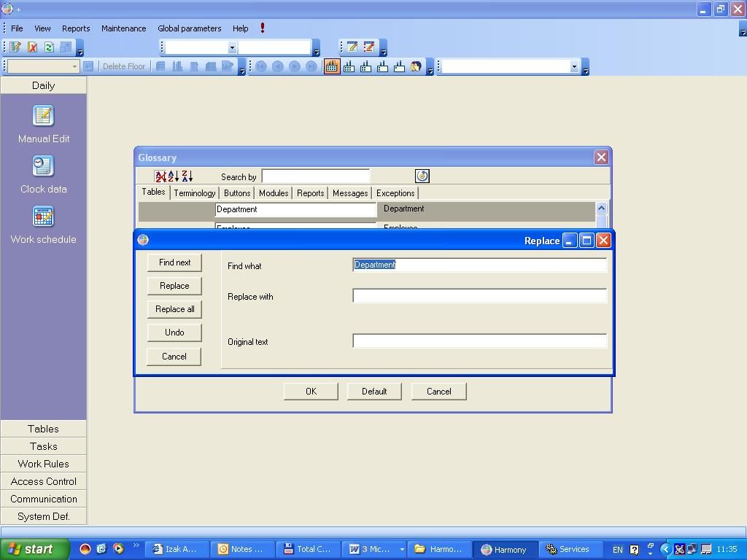
Task: Click the refresh icon next to Search by
Action: point(422,176)
